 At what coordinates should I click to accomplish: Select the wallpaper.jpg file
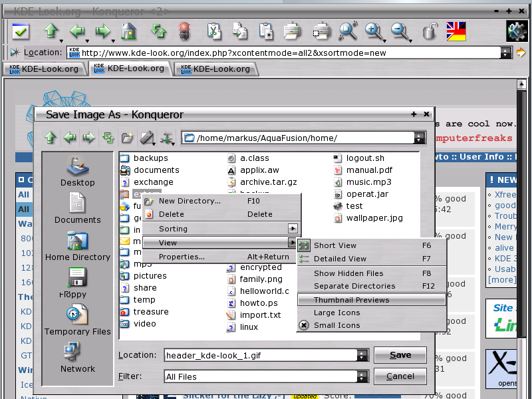[368, 218]
